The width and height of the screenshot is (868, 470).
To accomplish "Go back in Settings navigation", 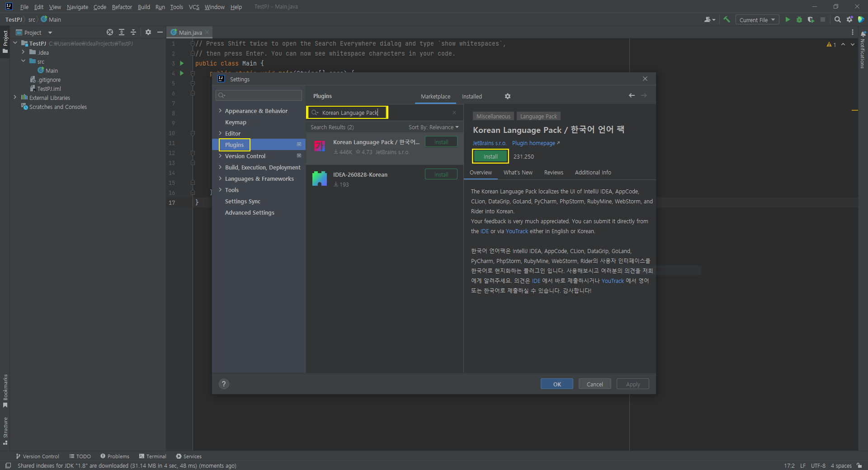I will point(632,95).
